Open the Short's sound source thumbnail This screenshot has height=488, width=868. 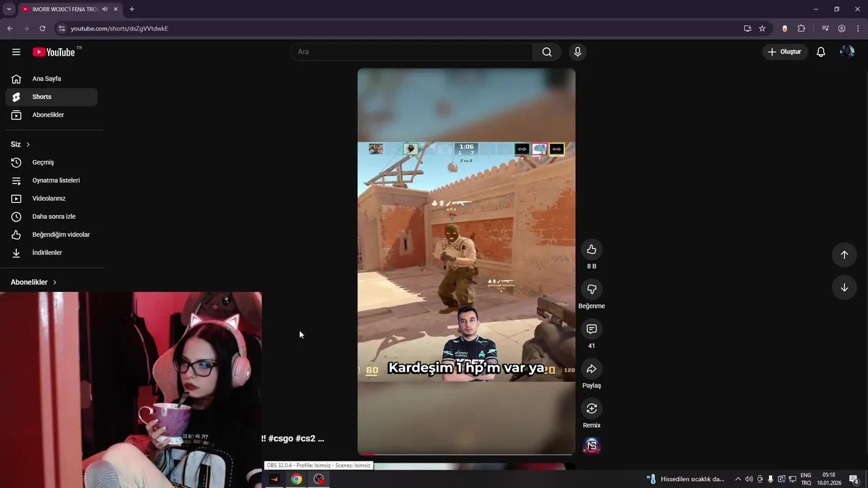coord(592,446)
